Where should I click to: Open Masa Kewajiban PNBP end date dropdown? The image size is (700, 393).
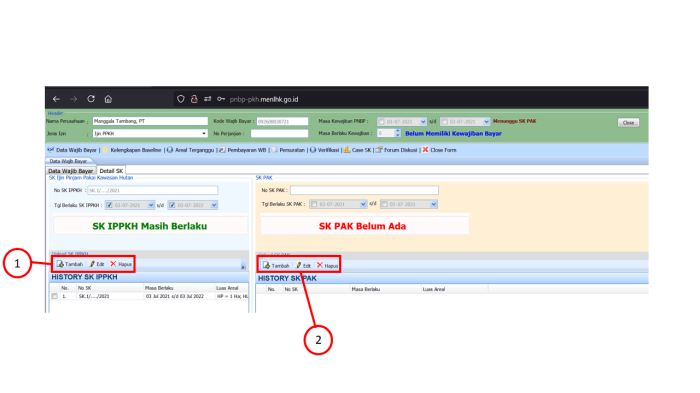(x=486, y=121)
